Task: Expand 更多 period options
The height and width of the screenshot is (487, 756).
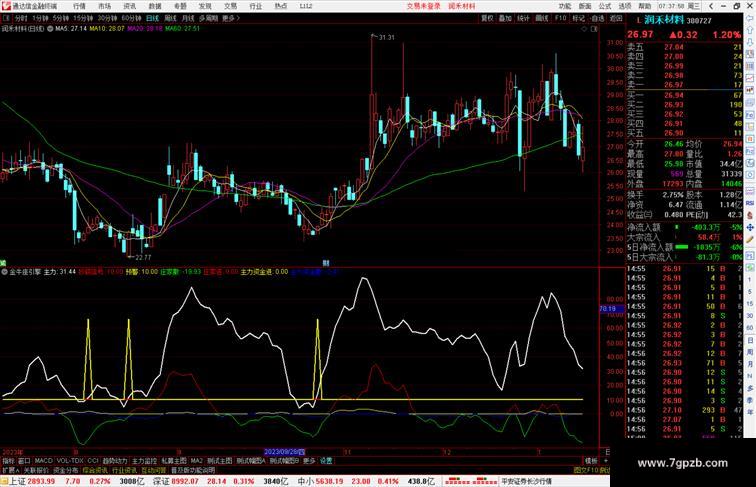Action: 230,18
